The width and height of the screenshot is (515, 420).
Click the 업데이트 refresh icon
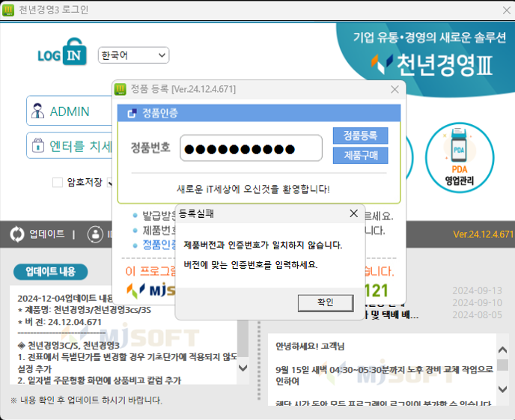[17, 234]
